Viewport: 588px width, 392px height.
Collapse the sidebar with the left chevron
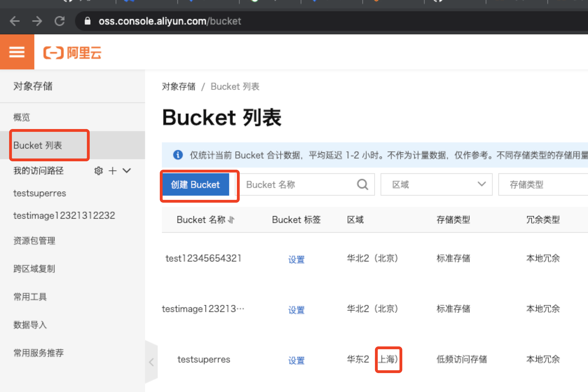(151, 362)
